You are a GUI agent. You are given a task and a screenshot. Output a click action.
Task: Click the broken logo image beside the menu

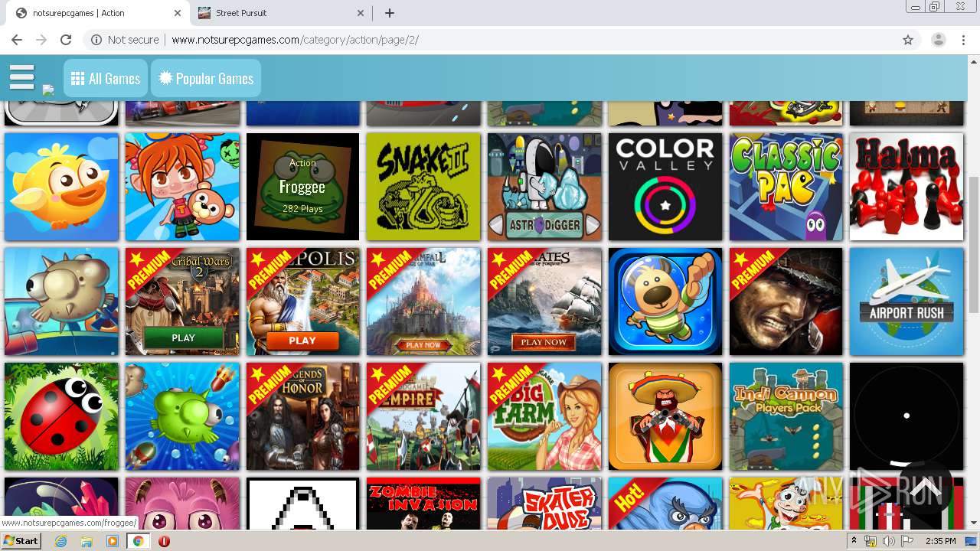[x=48, y=90]
